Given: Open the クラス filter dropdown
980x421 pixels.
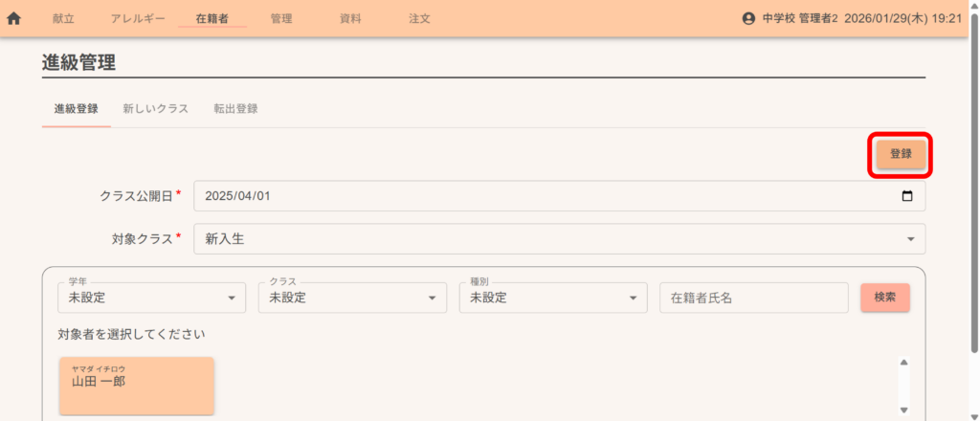Looking at the screenshot, I should pyautogui.click(x=351, y=298).
